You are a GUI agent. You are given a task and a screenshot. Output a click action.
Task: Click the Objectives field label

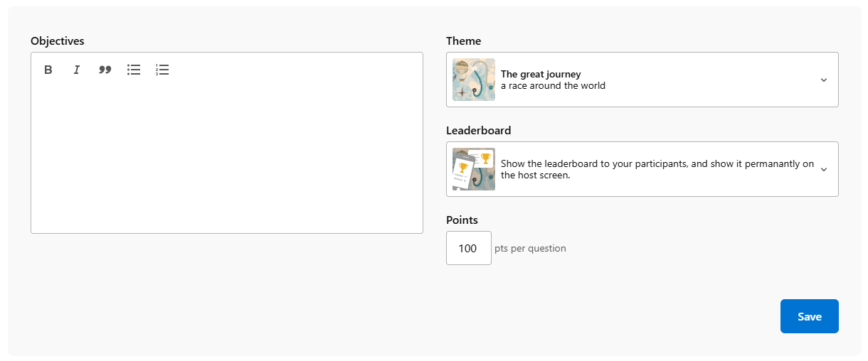(58, 41)
